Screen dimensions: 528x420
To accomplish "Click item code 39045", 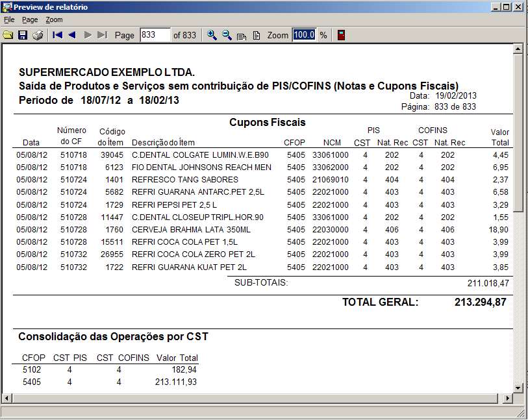I will coord(112,155).
